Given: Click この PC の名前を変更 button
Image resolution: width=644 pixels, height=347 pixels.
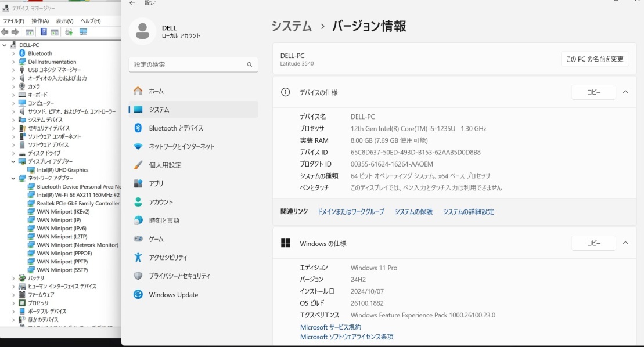Looking at the screenshot, I should 595,59.
